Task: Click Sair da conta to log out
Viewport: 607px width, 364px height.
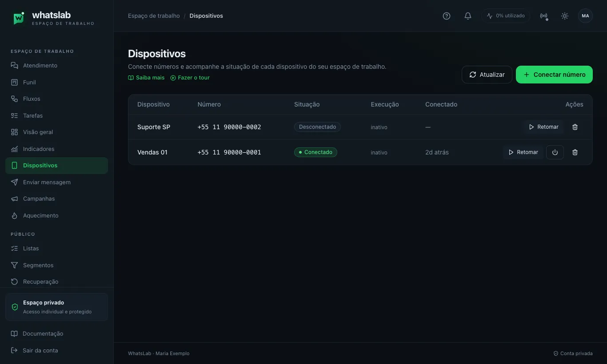Action: click(56, 350)
